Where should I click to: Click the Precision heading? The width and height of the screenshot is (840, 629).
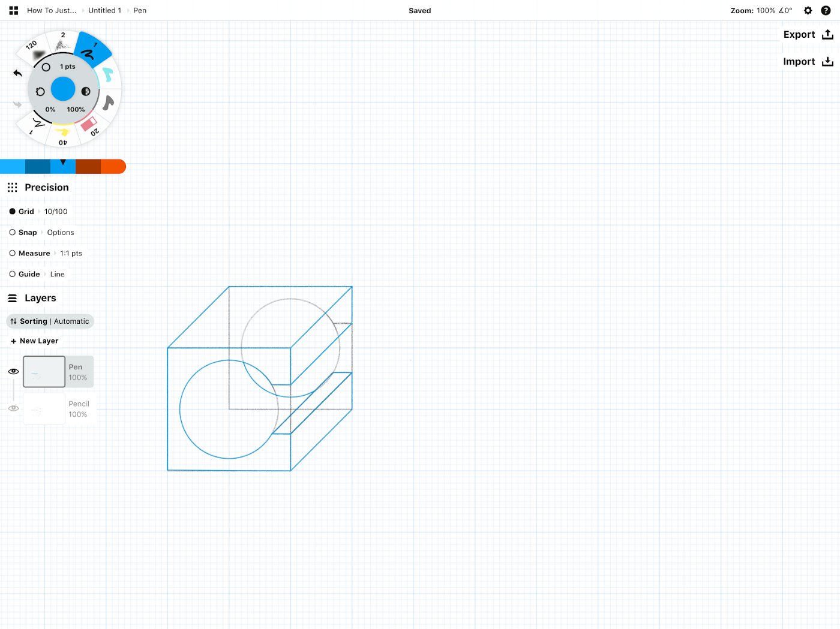[47, 188]
